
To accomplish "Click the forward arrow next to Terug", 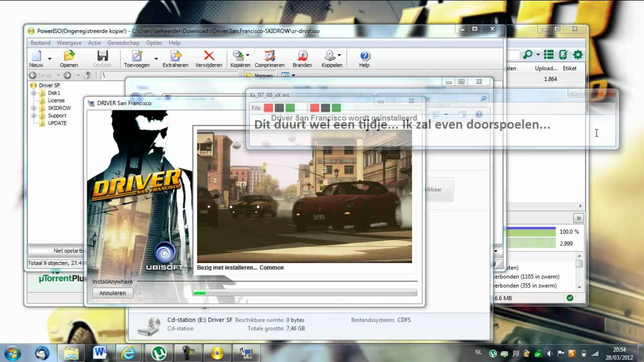I will (67, 75).
